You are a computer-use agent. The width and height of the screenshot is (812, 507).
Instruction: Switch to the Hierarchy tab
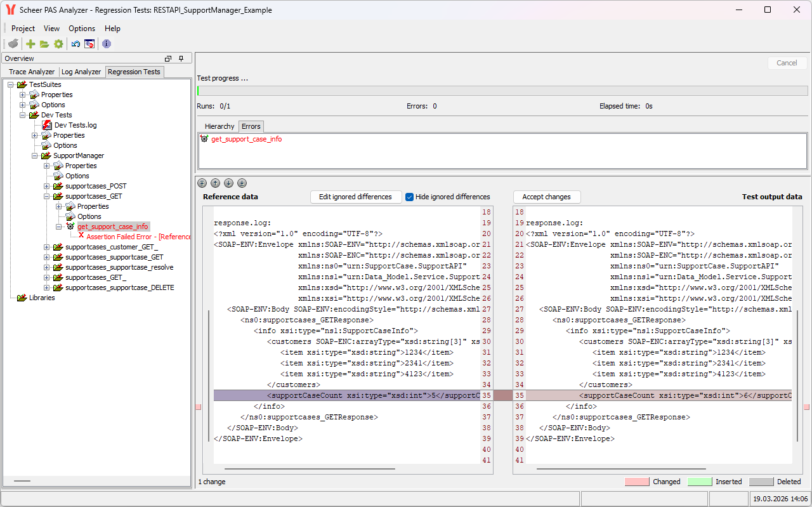coord(219,126)
